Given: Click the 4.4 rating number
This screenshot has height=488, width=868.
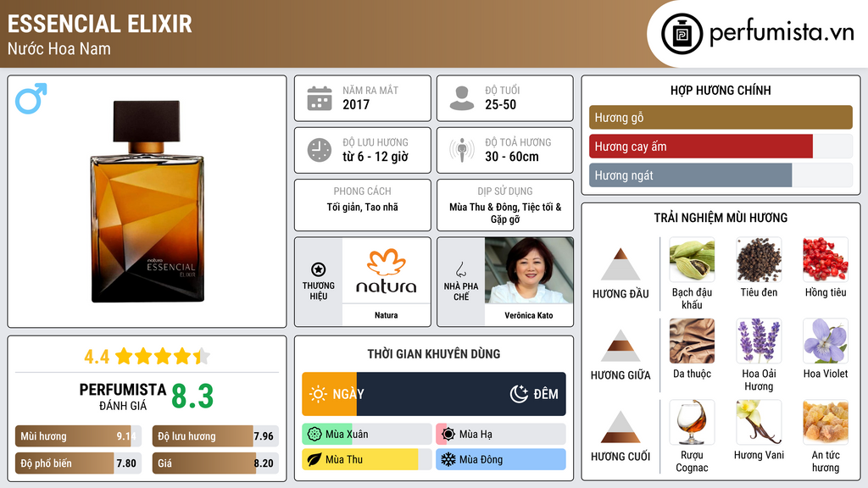Looking at the screenshot, I should point(97,357).
